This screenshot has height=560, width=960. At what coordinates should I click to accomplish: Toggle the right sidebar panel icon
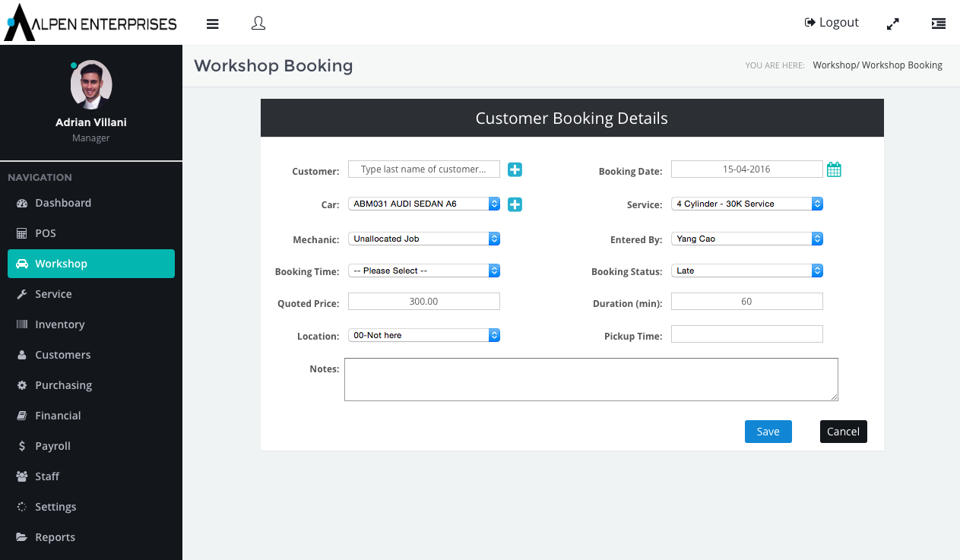[939, 24]
